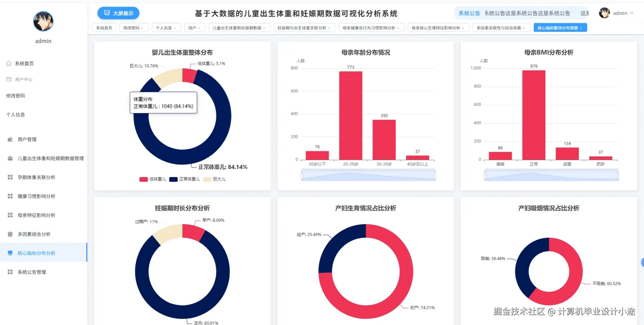Click the 大屏展示 button

point(118,13)
